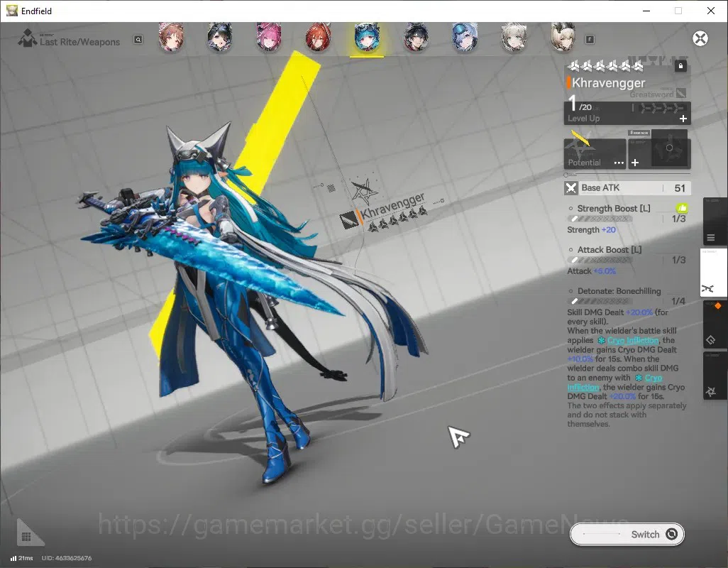Click the Attack +6.0% stat text
Image resolution: width=728 pixels, height=568 pixels.
point(591,271)
